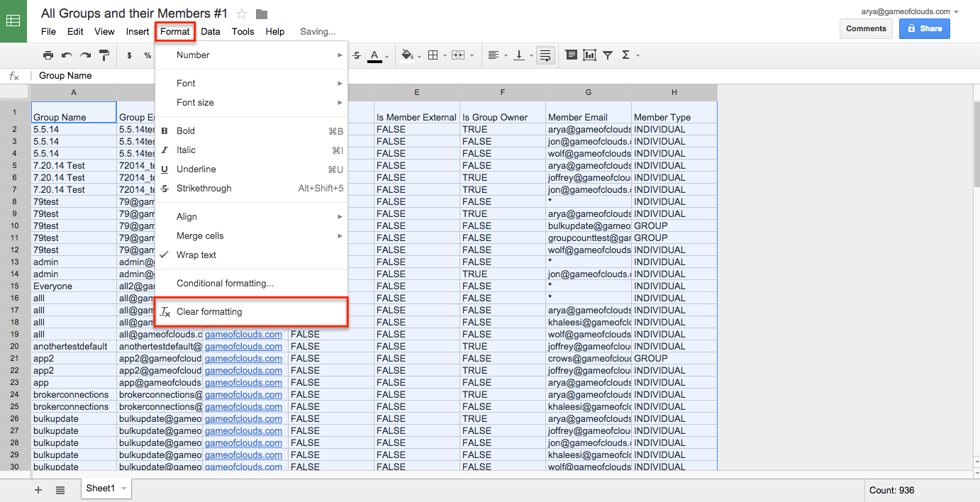Select column H header

[674, 92]
